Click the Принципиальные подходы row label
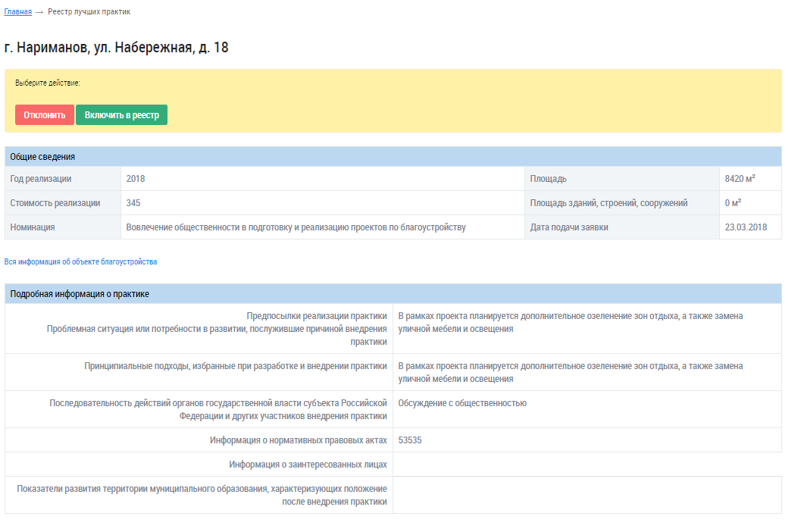Screen dimensions: 792x532 point(236,366)
